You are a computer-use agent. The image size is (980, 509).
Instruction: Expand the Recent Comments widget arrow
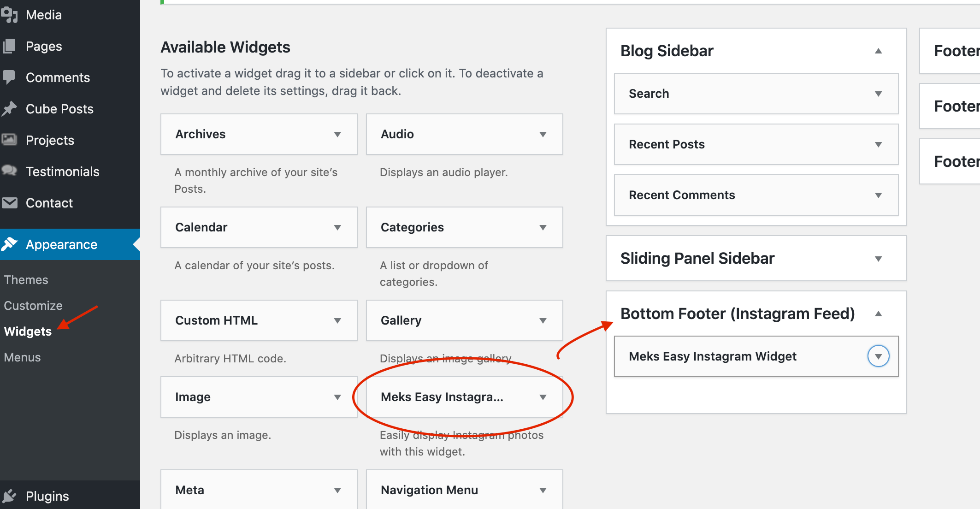tap(878, 195)
